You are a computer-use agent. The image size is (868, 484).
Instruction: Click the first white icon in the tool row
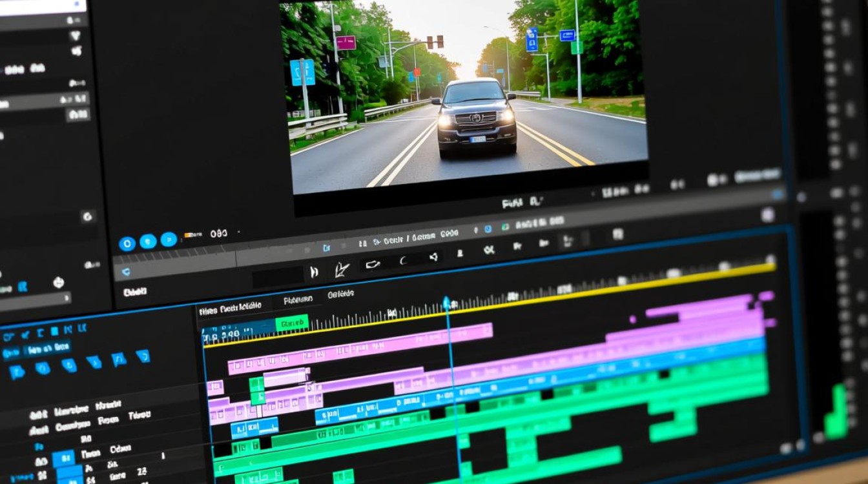(x=314, y=272)
